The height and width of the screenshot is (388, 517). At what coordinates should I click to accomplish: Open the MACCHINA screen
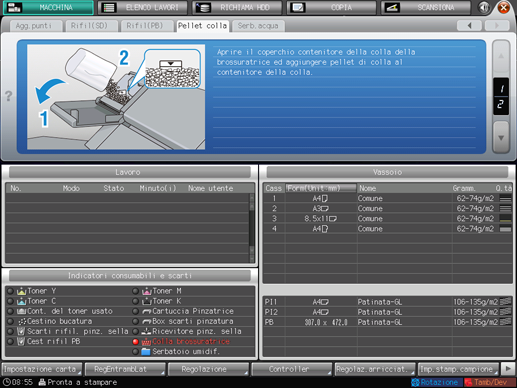(x=48, y=8)
